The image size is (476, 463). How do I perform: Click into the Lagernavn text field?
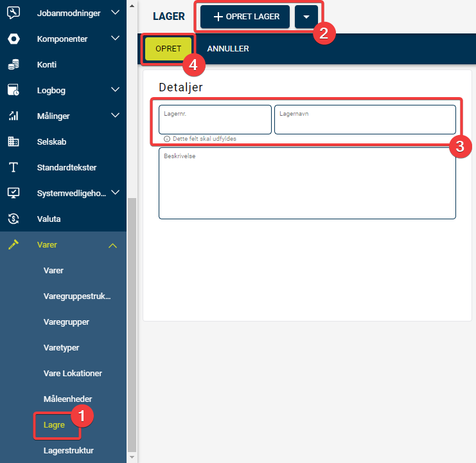(x=364, y=120)
